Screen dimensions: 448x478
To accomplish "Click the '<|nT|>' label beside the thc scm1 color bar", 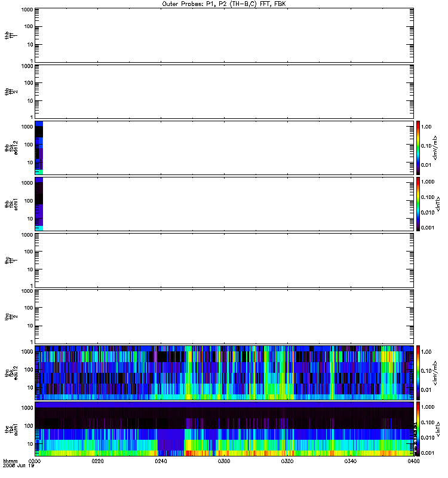I will pyautogui.click(x=438, y=429).
